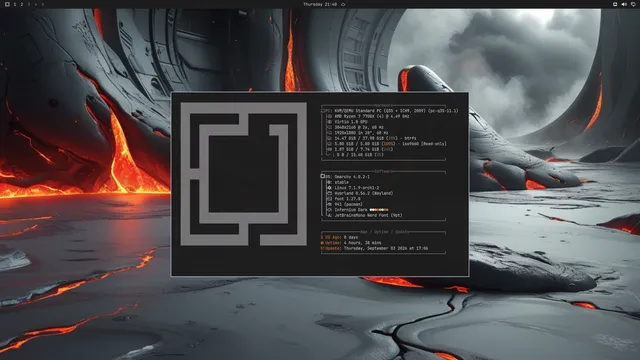The width and height of the screenshot is (640, 360).
Task: Click the memory icon beside 7.74 GiB line
Action: tap(330, 149)
